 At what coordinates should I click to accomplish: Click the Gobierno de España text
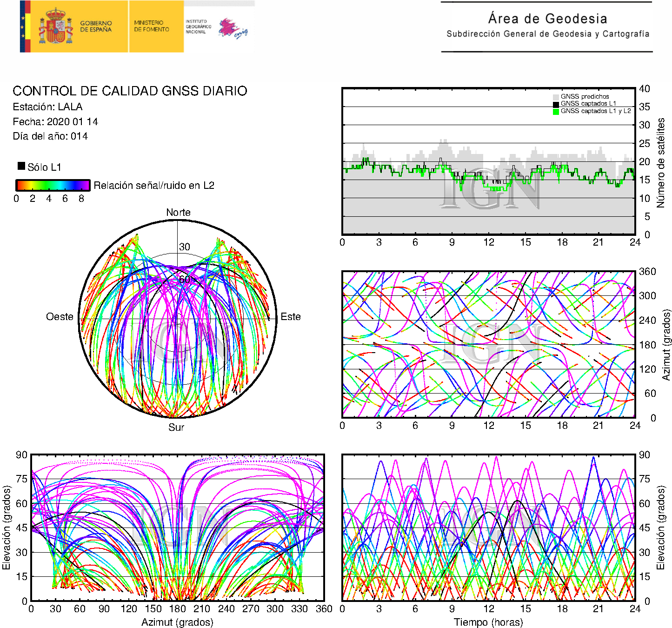coord(96,27)
